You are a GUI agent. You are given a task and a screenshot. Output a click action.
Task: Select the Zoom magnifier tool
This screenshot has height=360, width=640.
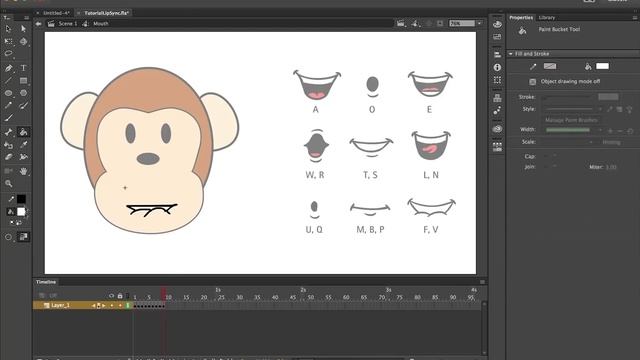click(x=8, y=184)
